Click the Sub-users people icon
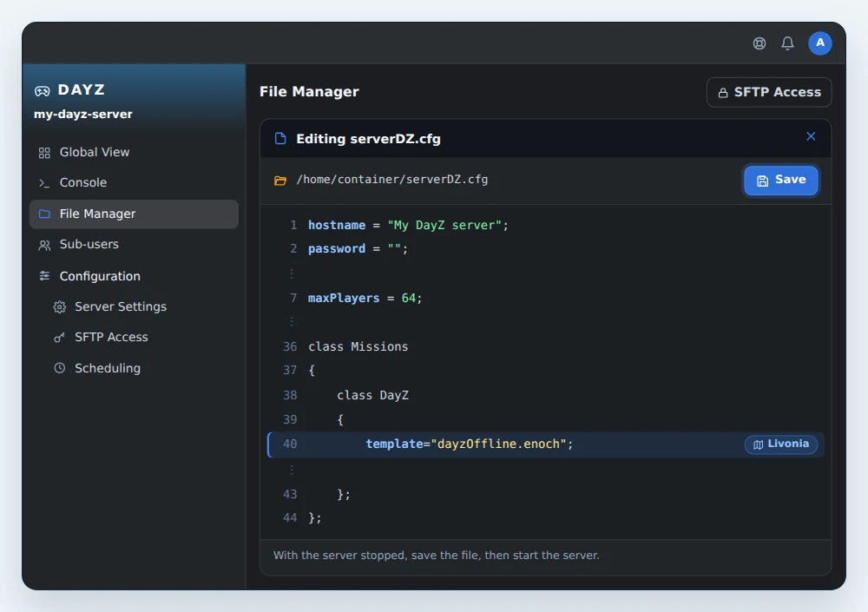Screen dimensions: 868x612 [x=44, y=245]
